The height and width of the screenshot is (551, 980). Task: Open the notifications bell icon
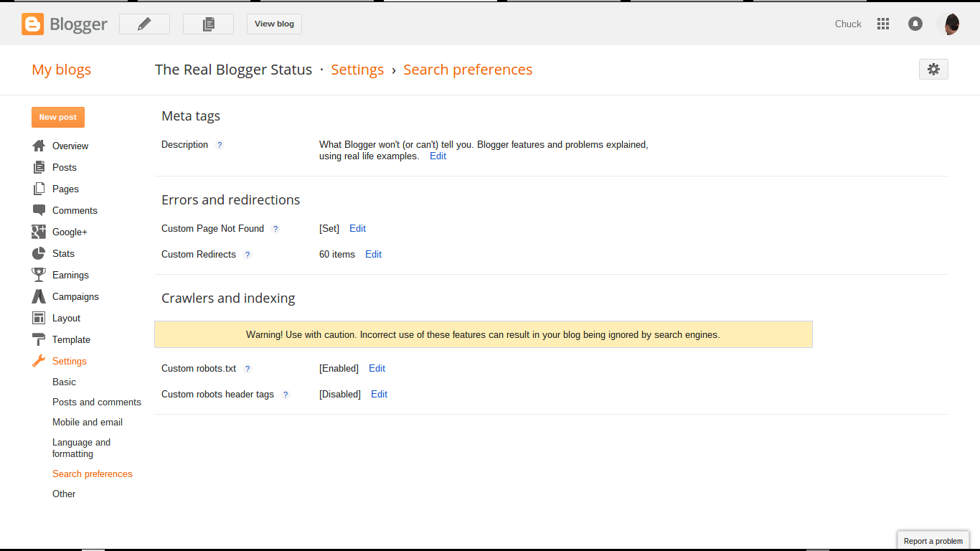click(915, 24)
